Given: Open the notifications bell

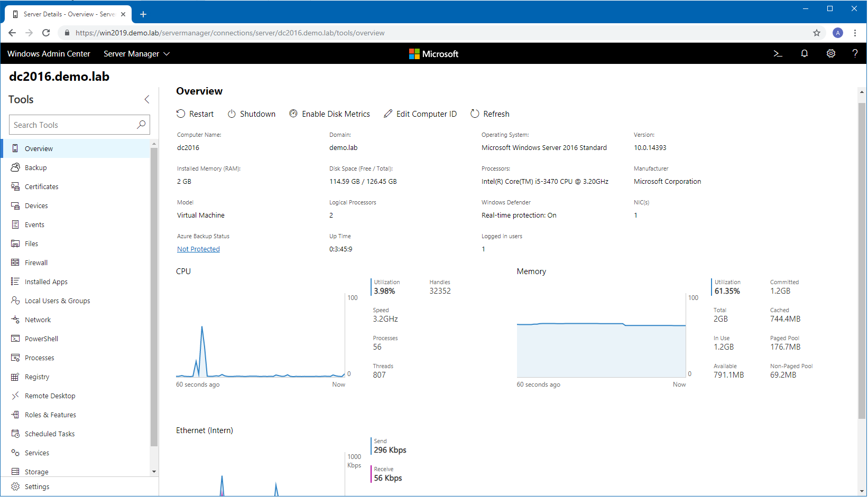Looking at the screenshot, I should (x=804, y=53).
